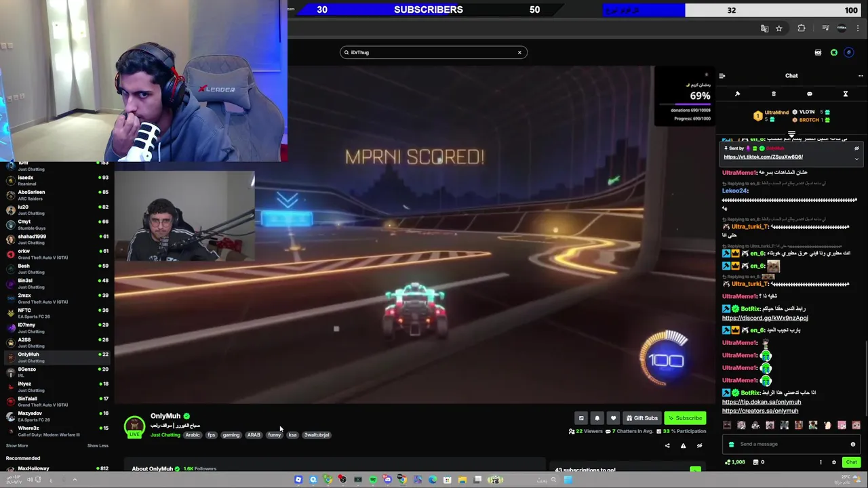Image resolution: width=868 pixels, height=488 pixels.
Task: Collapse the chat panel using the arrow icon
Action: click(x=722, y=76)
